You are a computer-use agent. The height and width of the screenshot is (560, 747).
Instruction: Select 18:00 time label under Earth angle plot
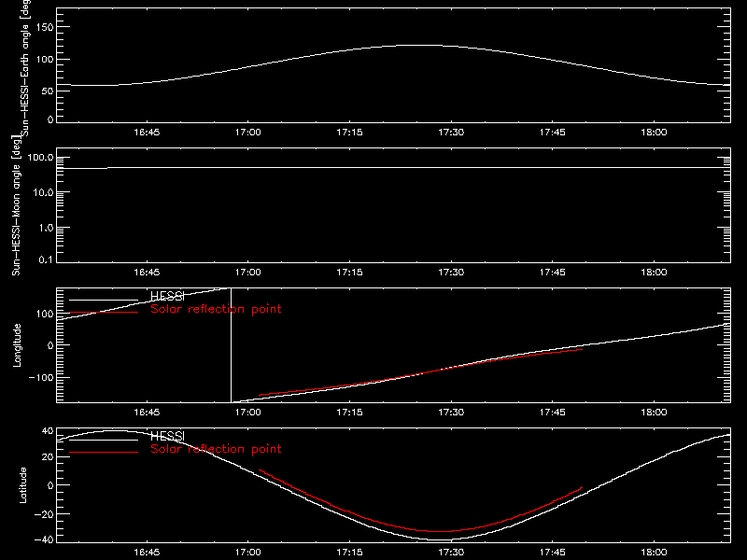(654, 132)
